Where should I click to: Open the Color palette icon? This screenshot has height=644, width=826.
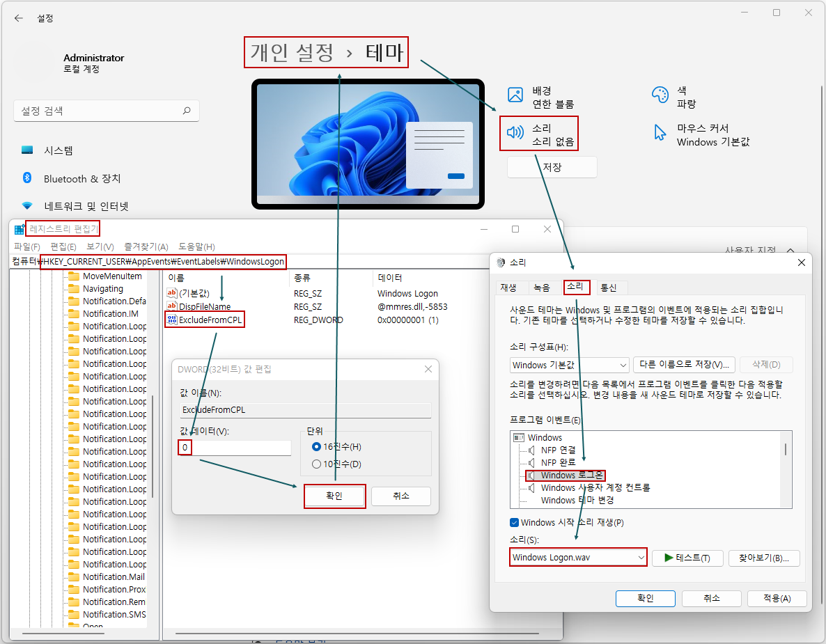tap(660, 95)
